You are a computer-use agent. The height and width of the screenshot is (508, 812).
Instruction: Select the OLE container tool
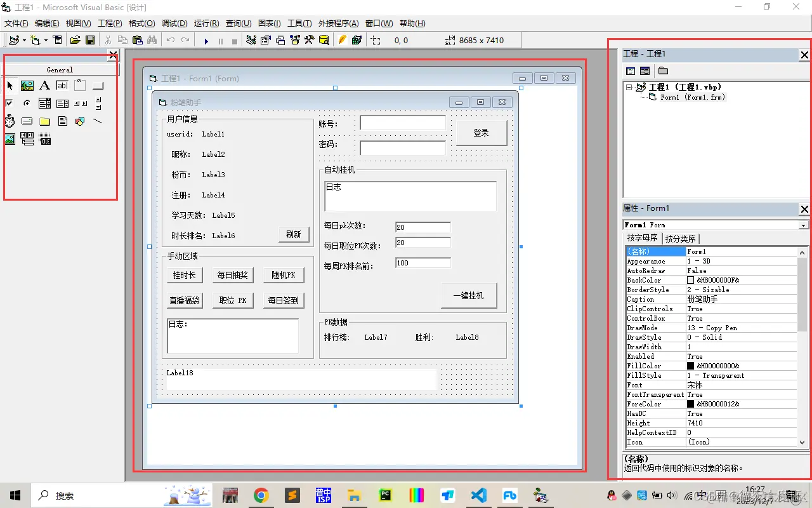45,139
